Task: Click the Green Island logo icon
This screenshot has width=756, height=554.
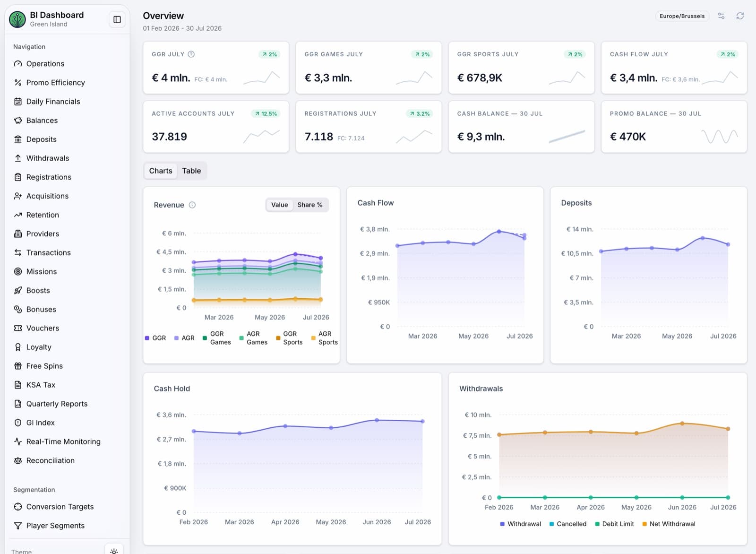Action: (17, 19)
